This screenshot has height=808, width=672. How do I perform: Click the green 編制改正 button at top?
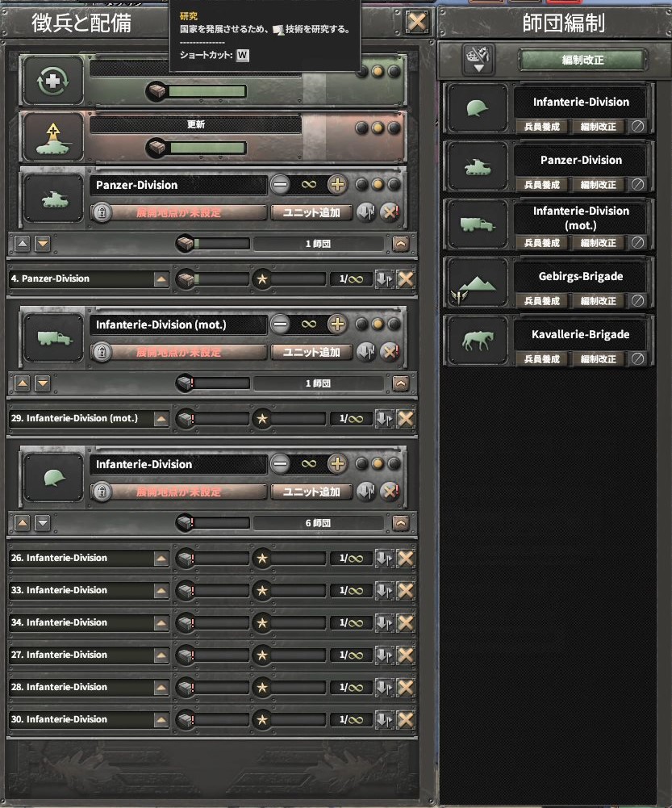pyautogui.click(x=582, y=60)
